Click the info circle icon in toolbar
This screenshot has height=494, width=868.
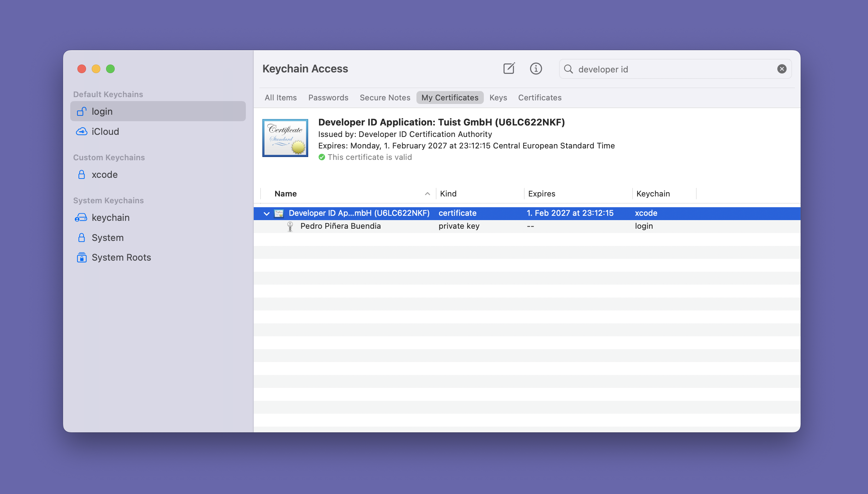point(536,68)
